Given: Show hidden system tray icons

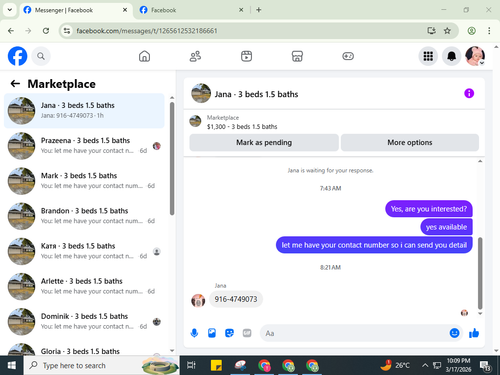Looking at the screenshot, I should 425,365.
